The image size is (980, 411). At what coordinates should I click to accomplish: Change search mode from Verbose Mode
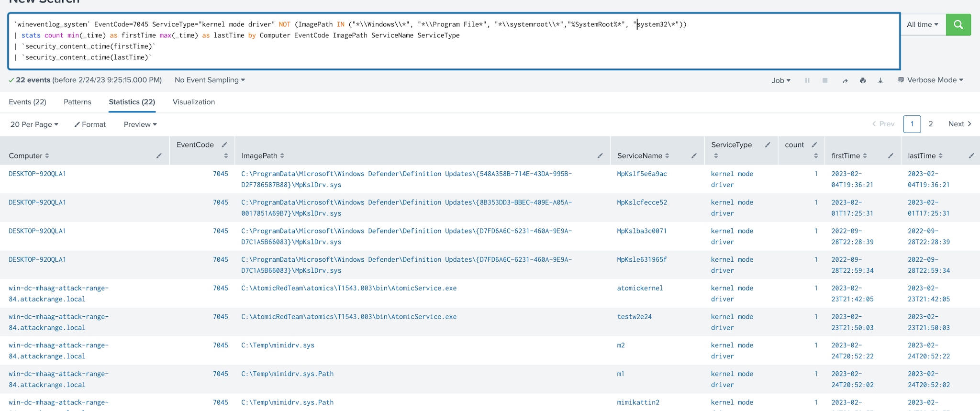click(x=931, y=80)
